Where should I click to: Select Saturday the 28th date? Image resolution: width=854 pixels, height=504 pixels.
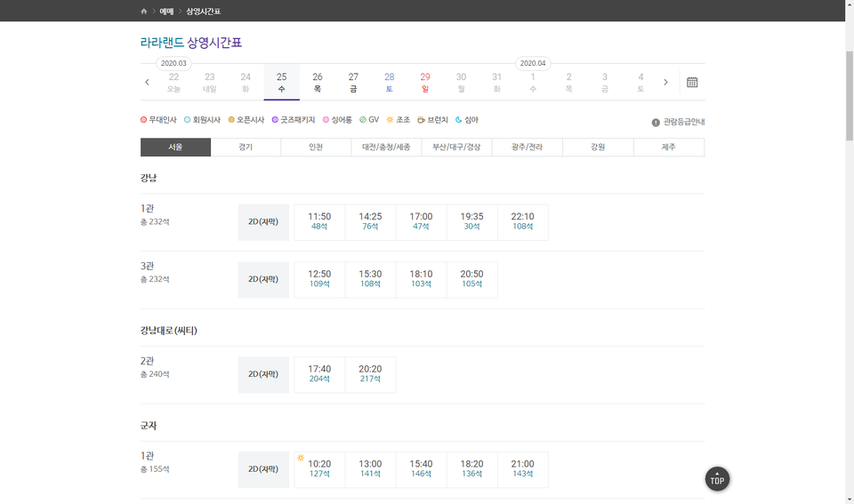coord(389,82)
